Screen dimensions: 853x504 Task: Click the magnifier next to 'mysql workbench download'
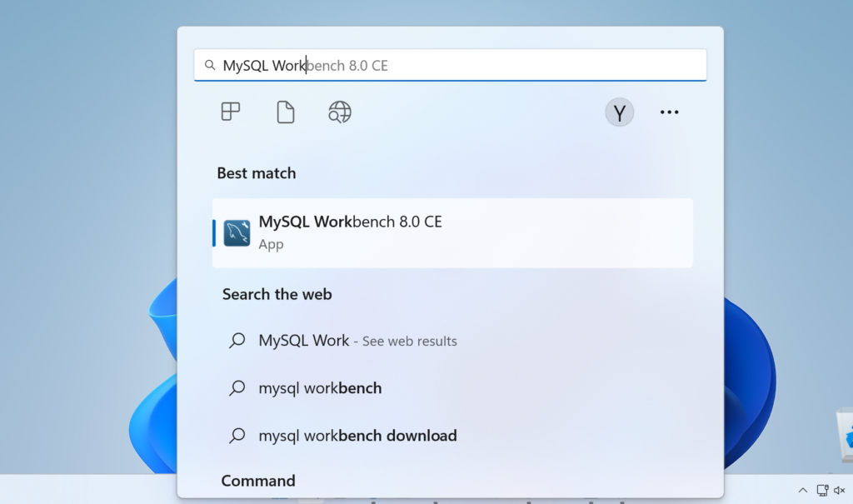[237, 435]
